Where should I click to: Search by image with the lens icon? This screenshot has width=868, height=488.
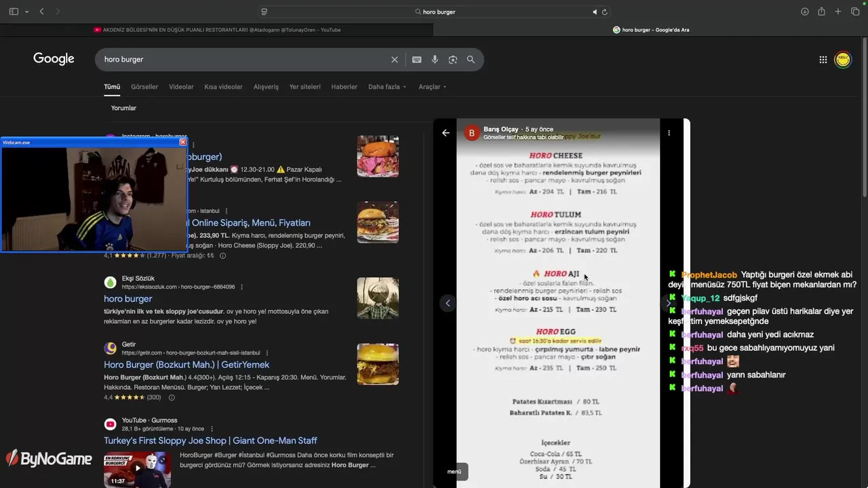[x=453, y=60]
